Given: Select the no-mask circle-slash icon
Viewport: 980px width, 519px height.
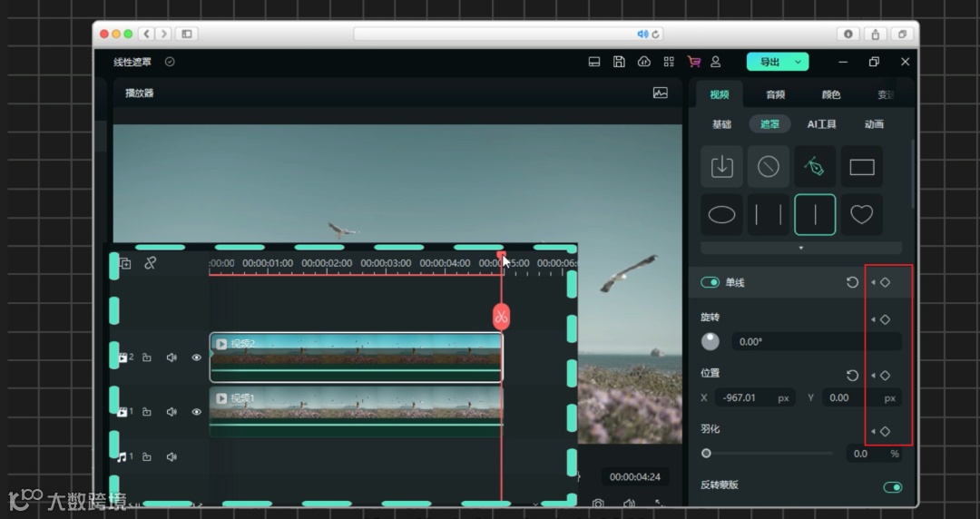Looking at the screenshot, I should pyautogui.click(x=769, y=167).
